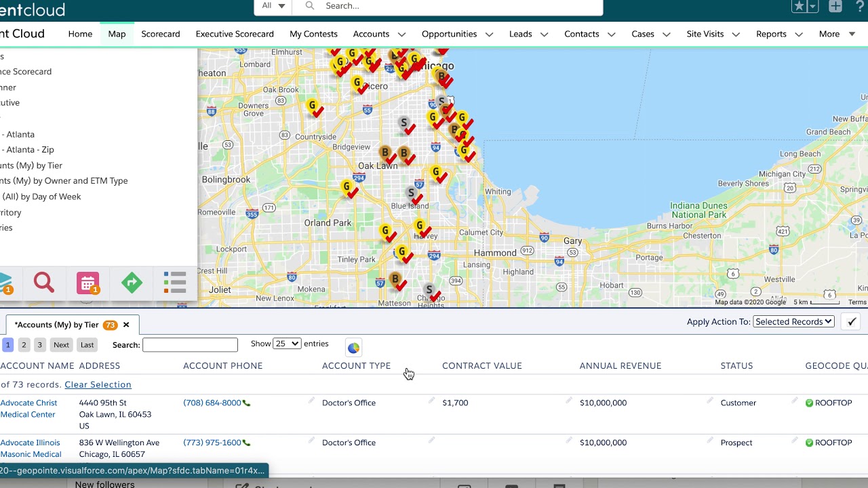Edit Advocate Christ account type pencil
The width and height of the screenshot is (868, 488).
click(431, 401)
